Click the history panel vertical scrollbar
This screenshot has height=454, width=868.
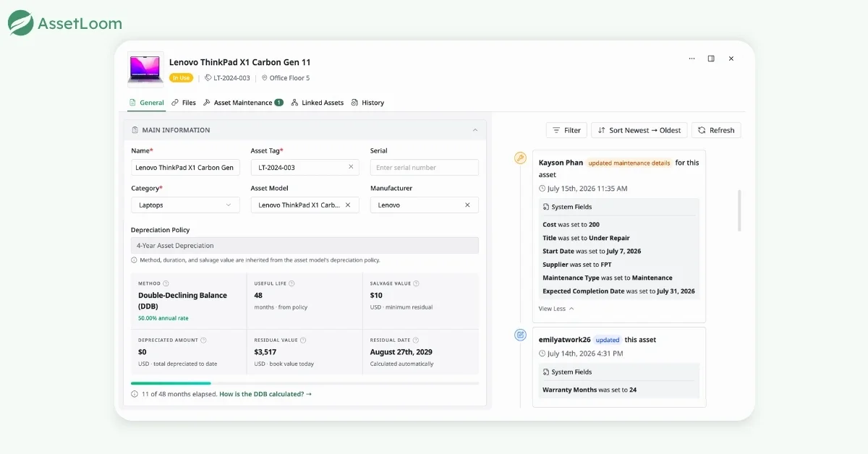pyautogui.click(x=739, y=210)
